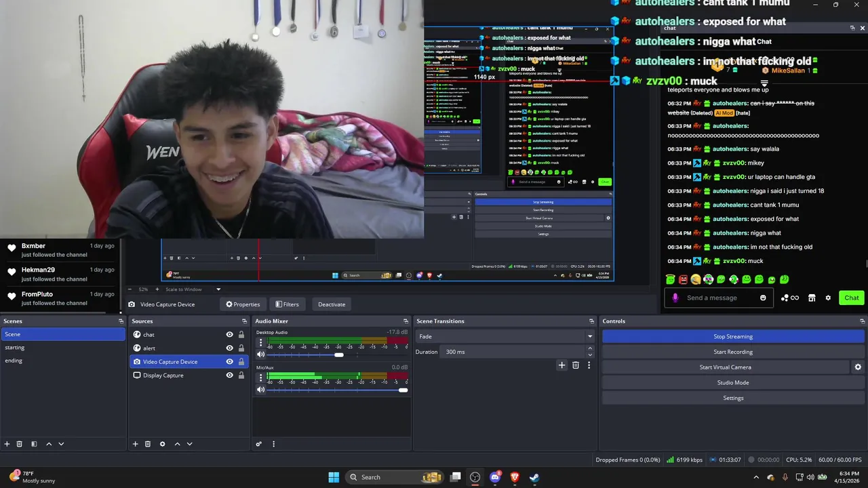Unlock the alert source lock
Screen dimensions: 868x488
click(241, 348)
